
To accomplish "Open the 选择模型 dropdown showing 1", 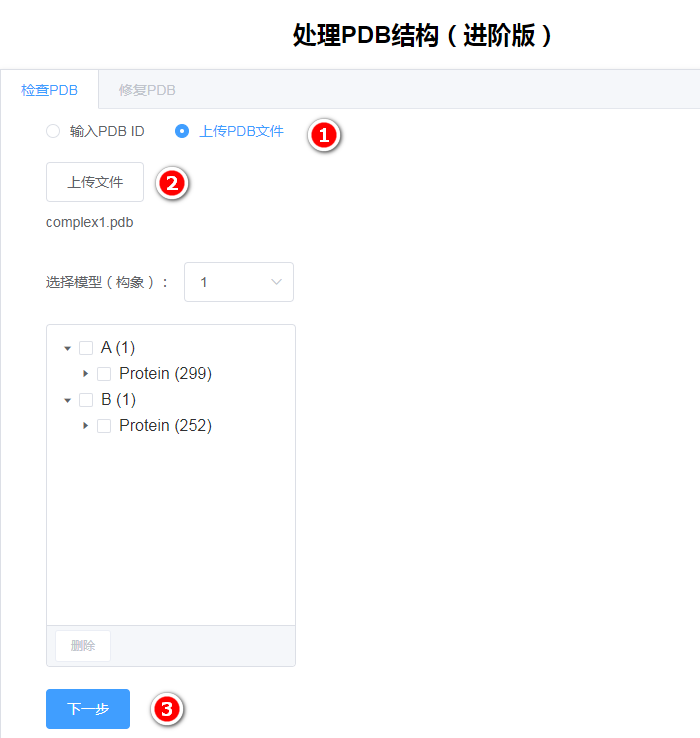I will point(239,282).
